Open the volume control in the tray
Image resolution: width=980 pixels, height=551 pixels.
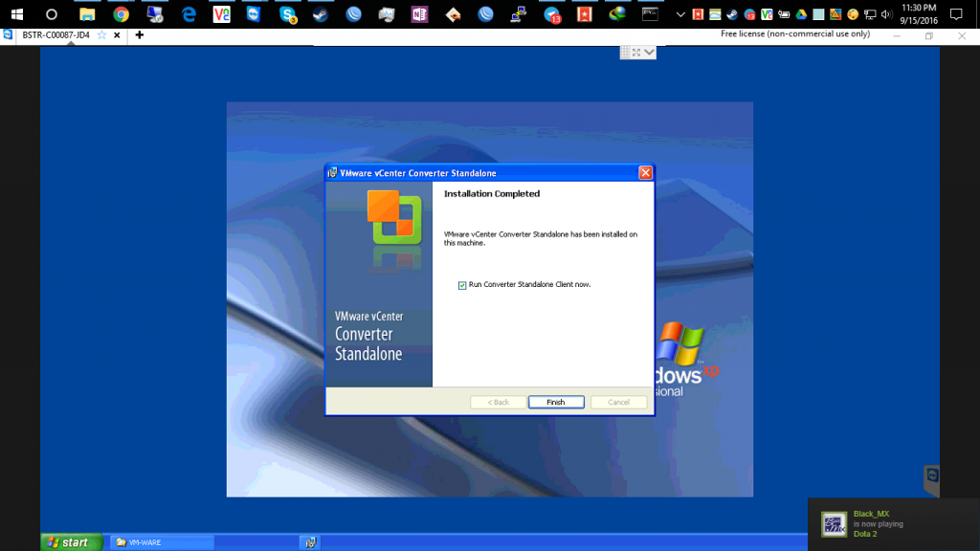tap(886, 13)
